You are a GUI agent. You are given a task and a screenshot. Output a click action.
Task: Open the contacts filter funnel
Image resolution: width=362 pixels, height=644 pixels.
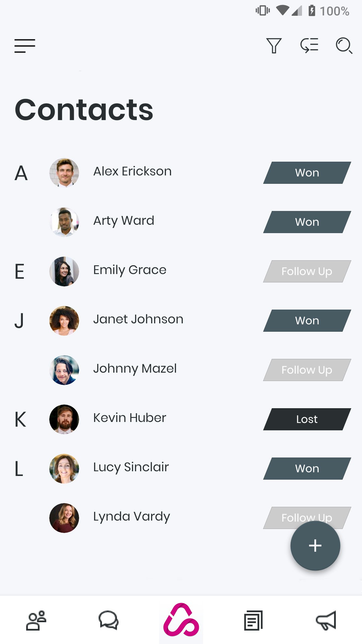[274, 46]
